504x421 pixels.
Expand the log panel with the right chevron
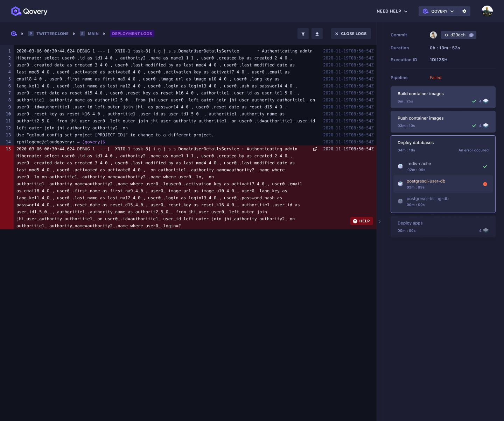coord(379,221)
